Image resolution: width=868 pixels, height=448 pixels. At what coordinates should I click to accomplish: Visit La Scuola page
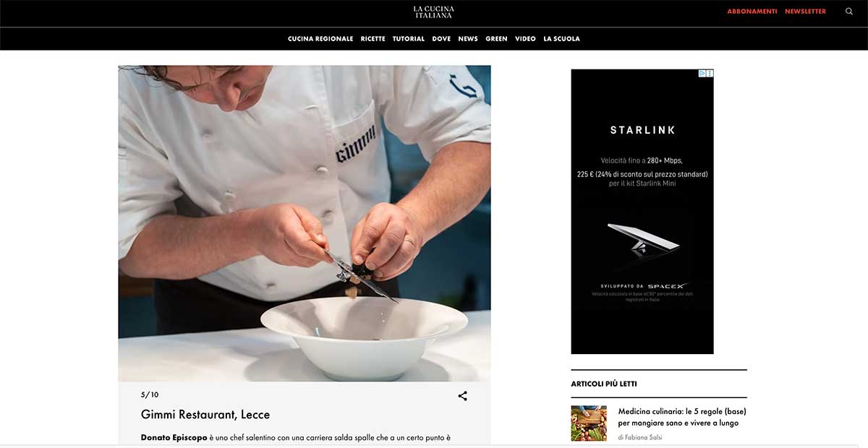click(561, 39)
